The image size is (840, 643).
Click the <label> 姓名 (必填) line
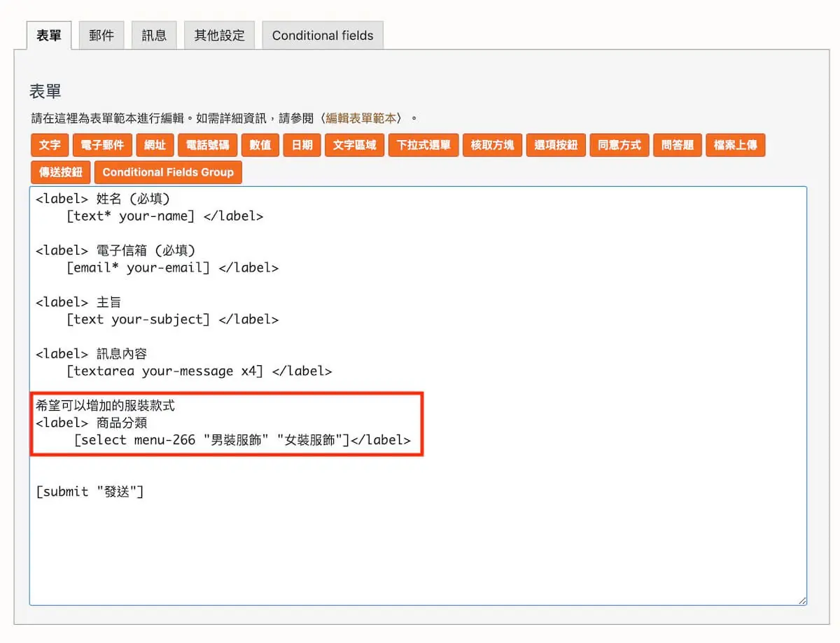pos(103,199)
